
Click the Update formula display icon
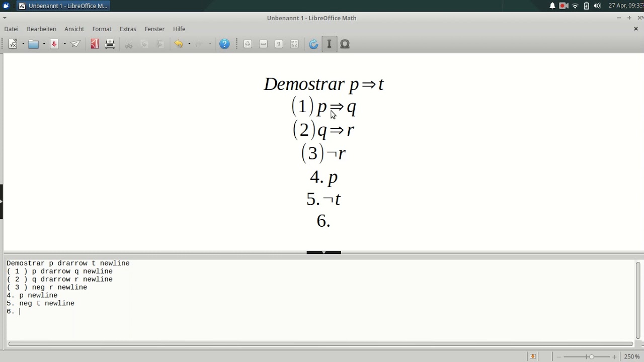(313, 44)
